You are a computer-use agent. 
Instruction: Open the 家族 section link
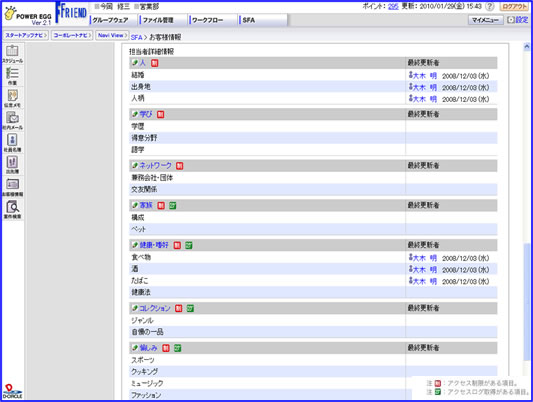146,206
